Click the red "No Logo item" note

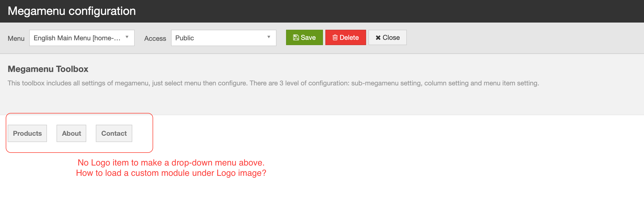pyautogui.click(x=171, y=163)
